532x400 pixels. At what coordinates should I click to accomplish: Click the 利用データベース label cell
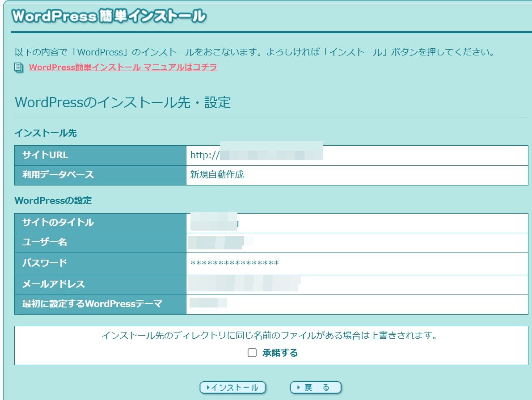[101, 175]
